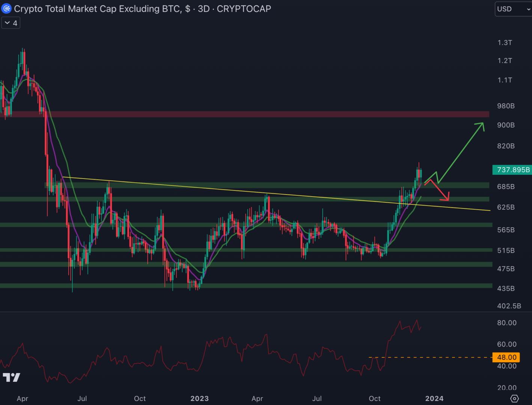Screen dimensions: 532x405
Task: Click the 80.00 RSI scale label
Action: pyautogui.click(x=506, y=323)
